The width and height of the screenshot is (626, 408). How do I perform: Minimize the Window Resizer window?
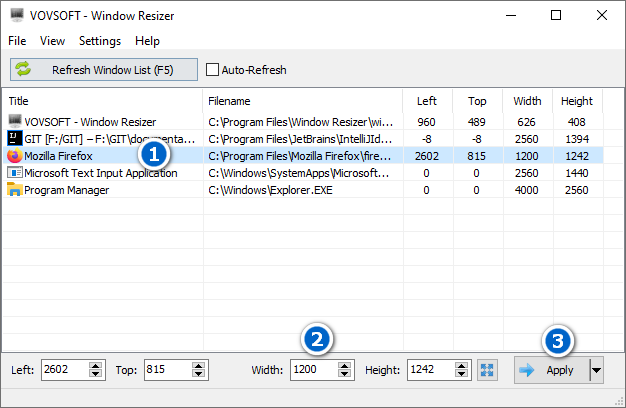(x=511, y=16)
